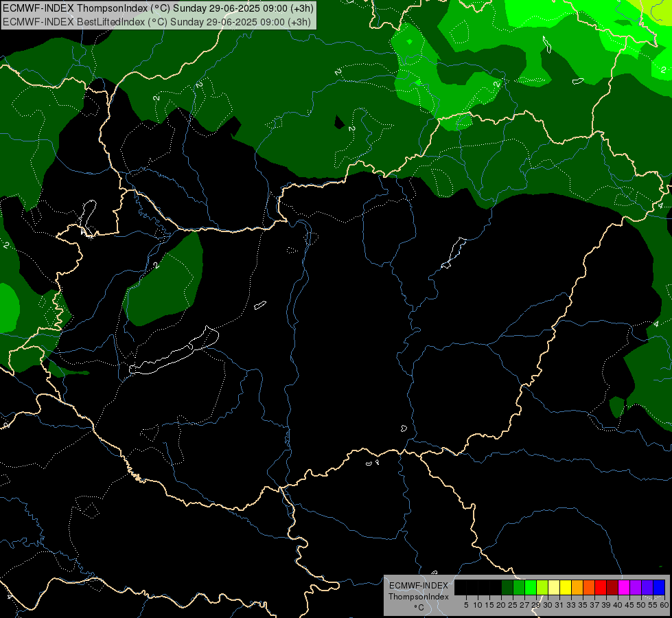
Task: Click the ThompsonIndex title line at top
Action: 158,8
